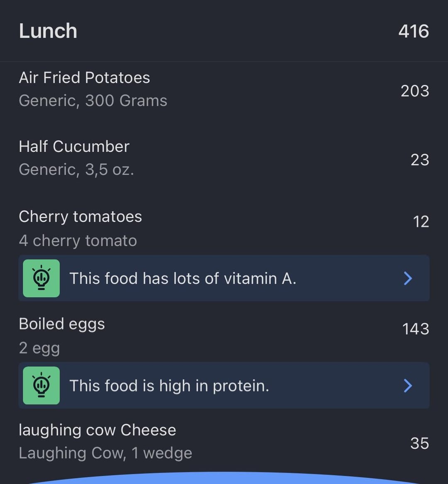Tap the lightbulb icon beside protein tip

(41, 385)
